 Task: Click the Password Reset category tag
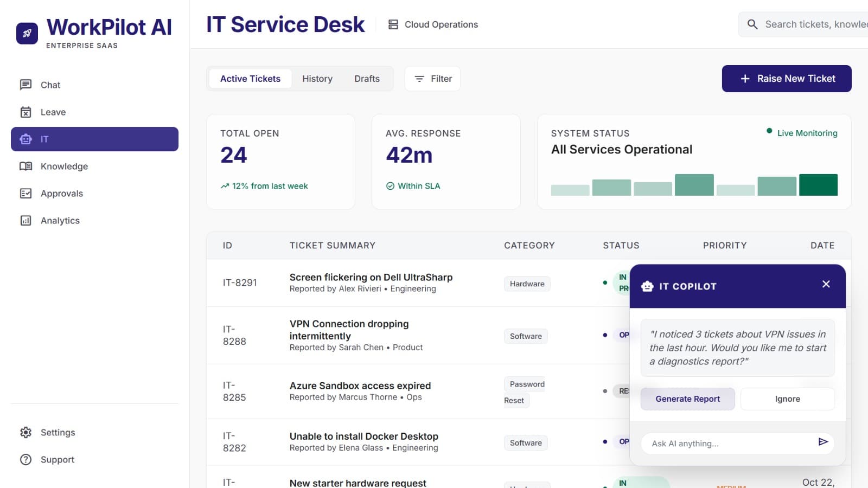[525, 392]
